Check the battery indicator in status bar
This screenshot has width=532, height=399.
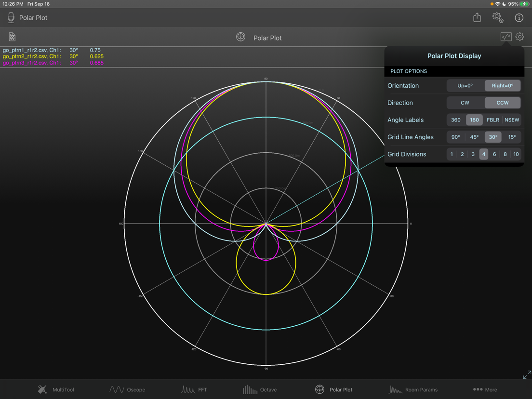(x=525, y=4)
